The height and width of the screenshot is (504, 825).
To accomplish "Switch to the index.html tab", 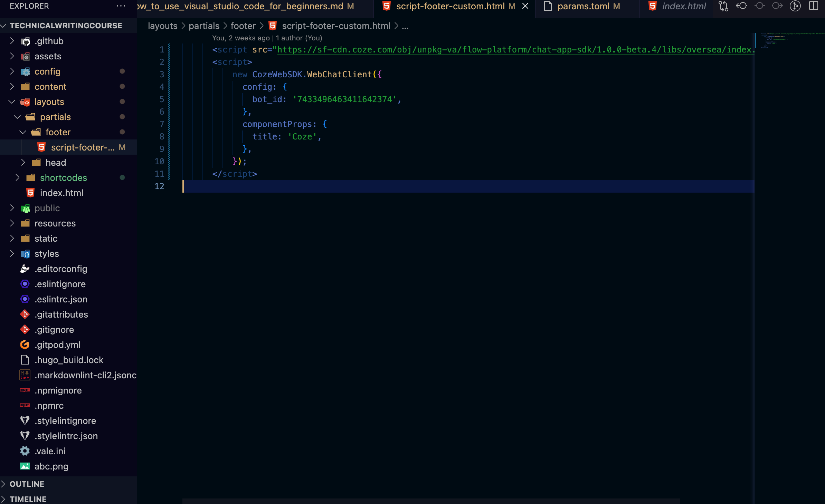I will 683,6.
